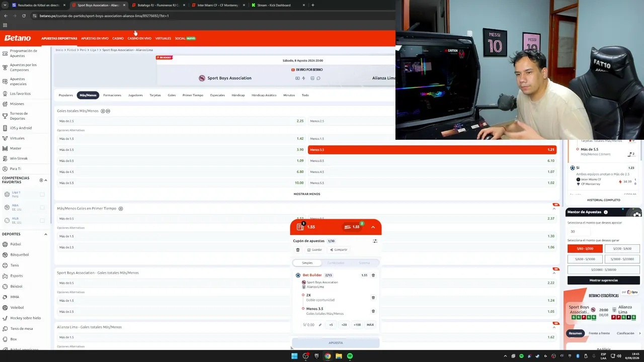Switch to the Hándicap Asiático tab

(264, 95)
